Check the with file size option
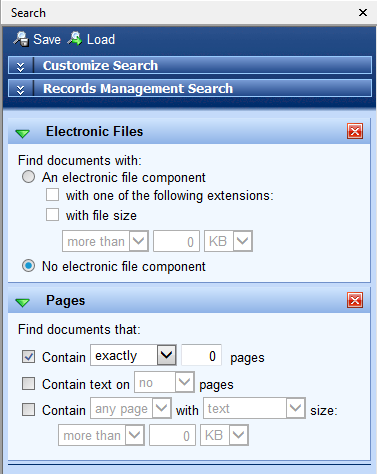 click(x=52, y=215)
